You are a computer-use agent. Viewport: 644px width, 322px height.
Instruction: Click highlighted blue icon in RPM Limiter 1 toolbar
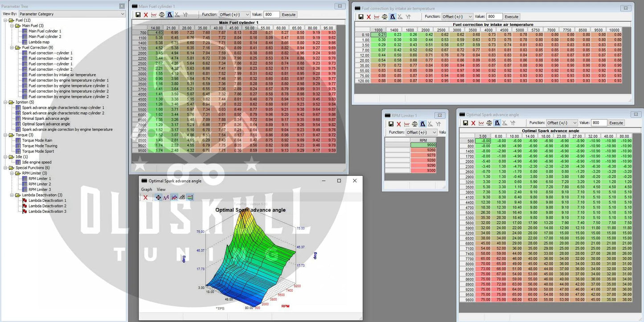(x=423, y=124)
